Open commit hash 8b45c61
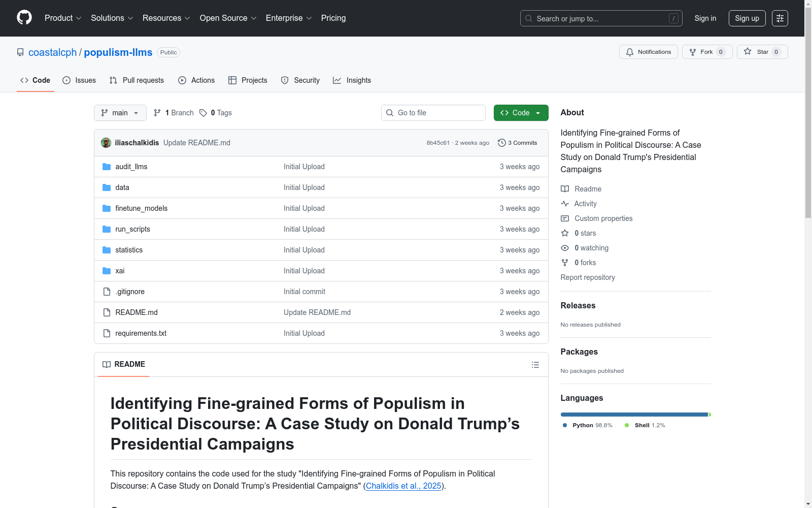812x508 pixels. (438, 143)
